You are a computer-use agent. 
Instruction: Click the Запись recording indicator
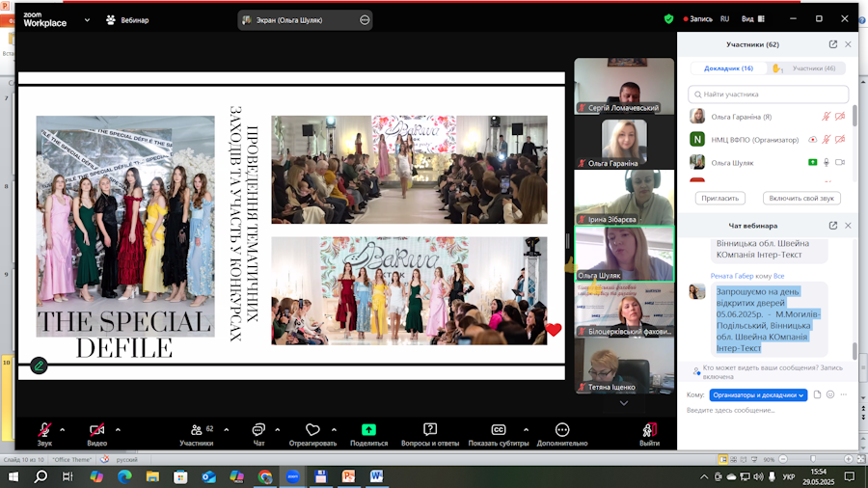point(697,19)
